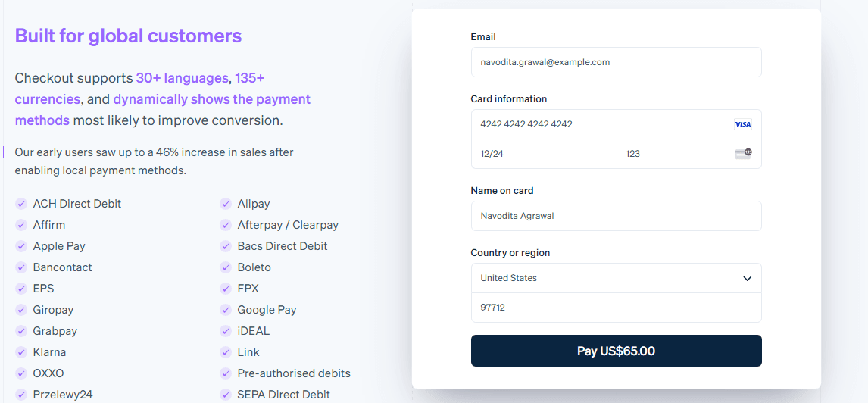
Task: Click the Afterpay / Clearpay list item
Action: point(288,225)
